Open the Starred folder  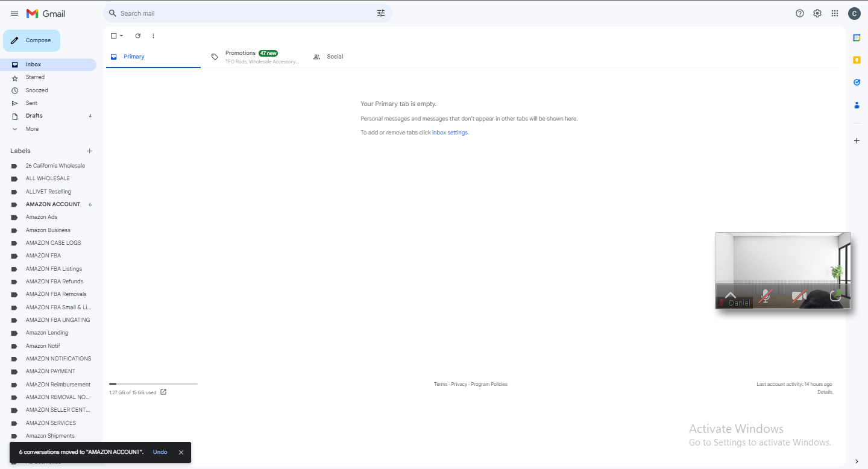pos(48,77)
